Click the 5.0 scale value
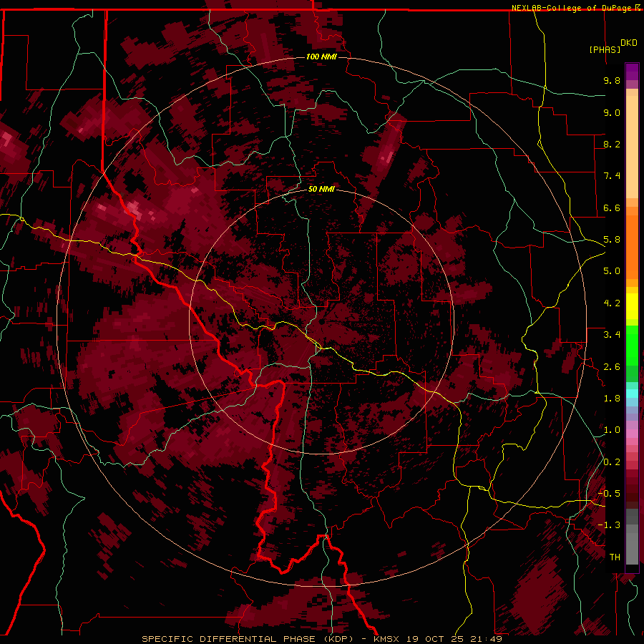The height and width of the screenshot is (644, 644). tap(612, 271)
